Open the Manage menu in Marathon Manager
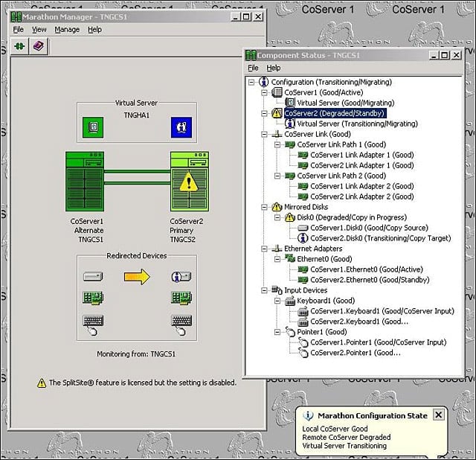The width and height of the screenshot is (476, 460). [67, 30]
